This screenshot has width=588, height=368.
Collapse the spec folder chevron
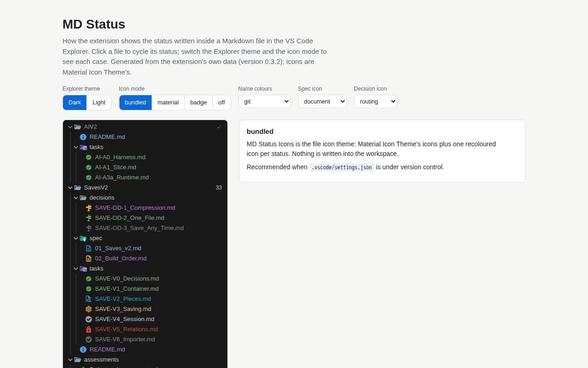click(76, 238)
